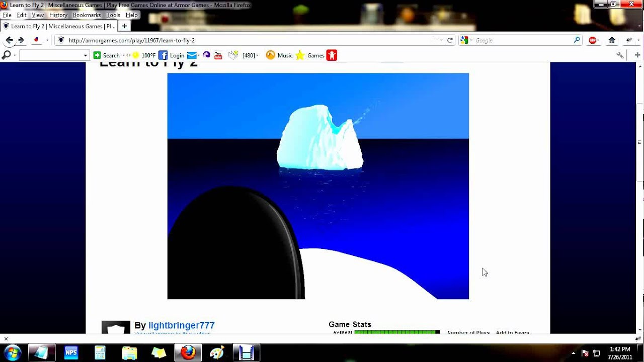Open the Windows Start menu
The width and height of the screenshot is (644, 362).
click(x=12, y=352)
